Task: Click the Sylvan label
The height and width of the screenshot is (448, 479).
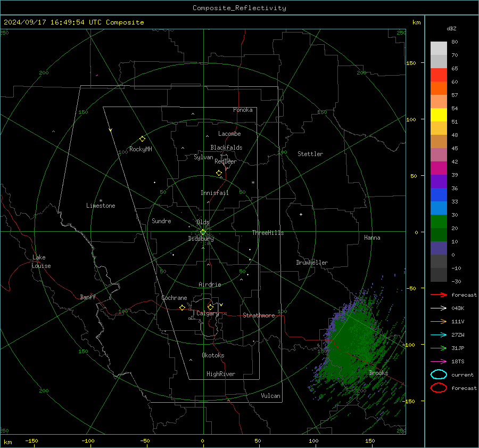Action: 203,157
